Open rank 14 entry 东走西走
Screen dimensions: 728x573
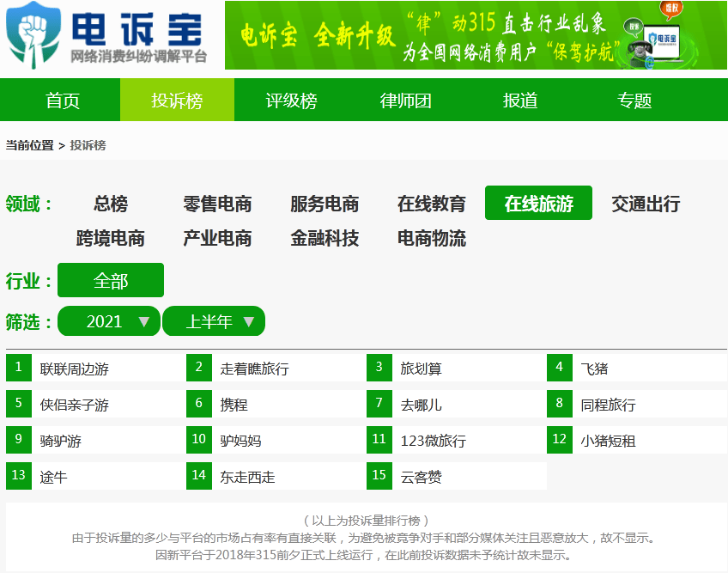click(x=276, y=476)
